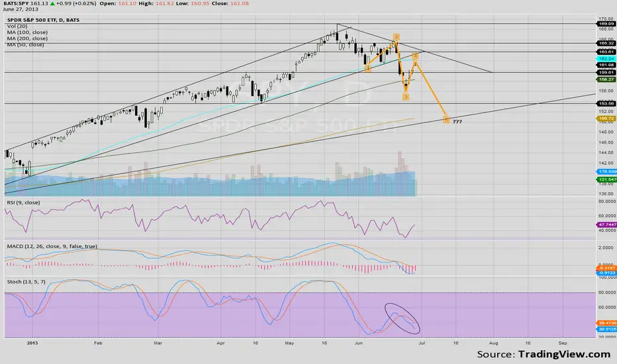Click the ??? annotation text on chart
The width and height of the screenshot is (617, 364).
tap(457, 122)
